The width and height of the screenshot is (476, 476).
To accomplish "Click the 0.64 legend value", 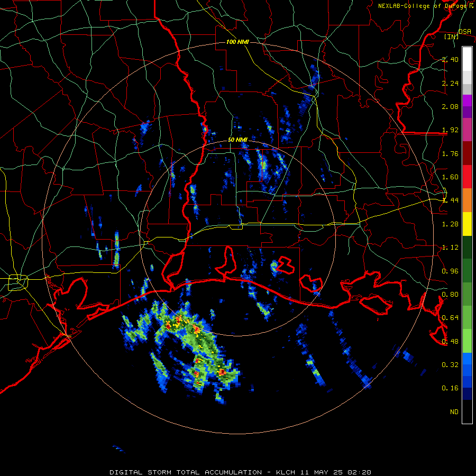I will 450,318.
